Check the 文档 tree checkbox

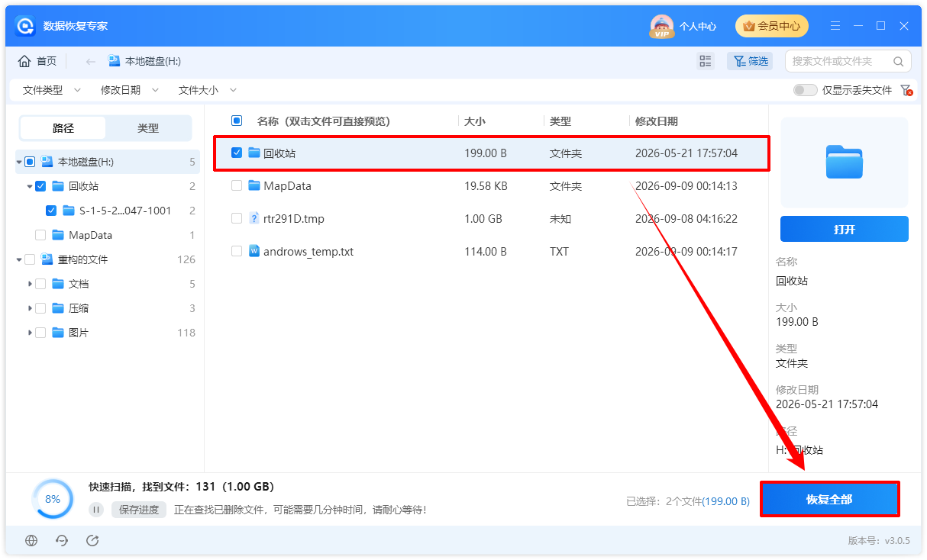(x=40, y=284)
